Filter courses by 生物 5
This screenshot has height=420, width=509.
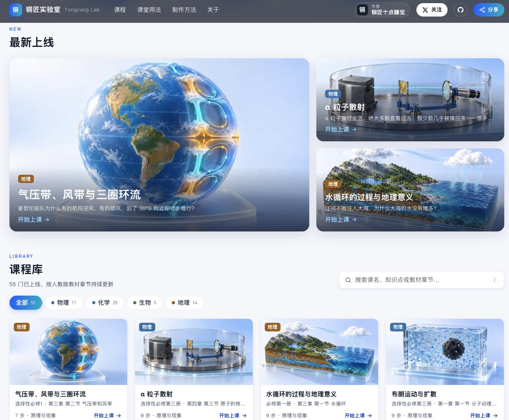[x=145, y=303]
